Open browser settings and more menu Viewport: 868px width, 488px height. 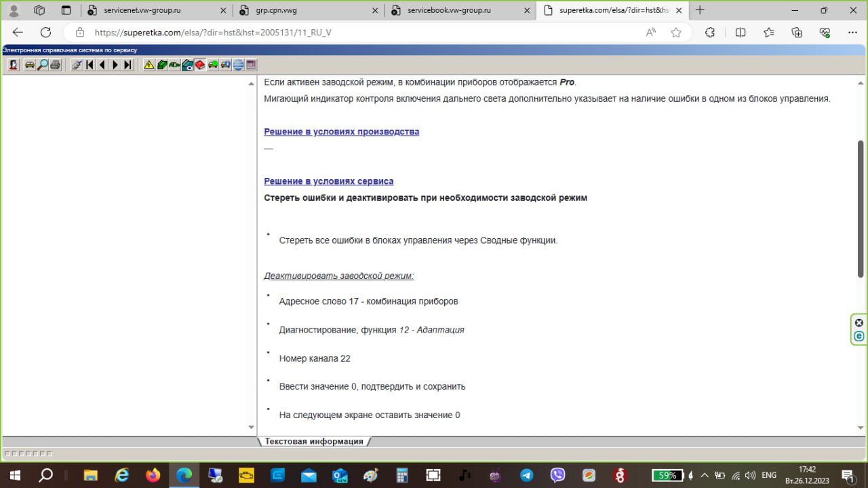coord(853,32)
